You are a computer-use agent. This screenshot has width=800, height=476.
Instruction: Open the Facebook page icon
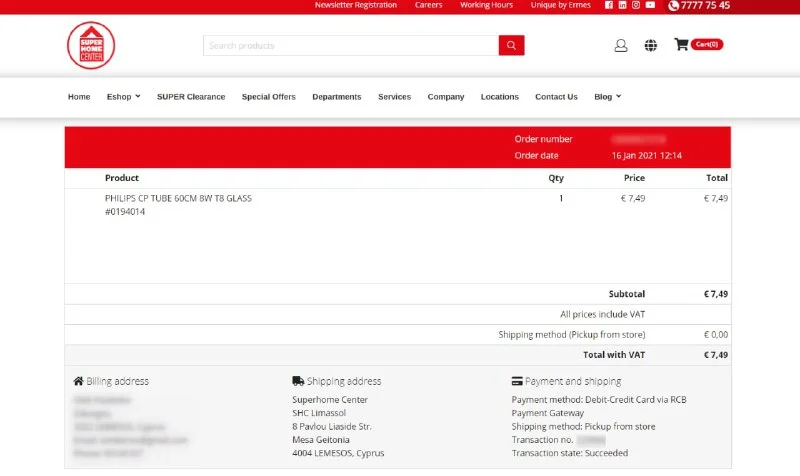(609, 5)
